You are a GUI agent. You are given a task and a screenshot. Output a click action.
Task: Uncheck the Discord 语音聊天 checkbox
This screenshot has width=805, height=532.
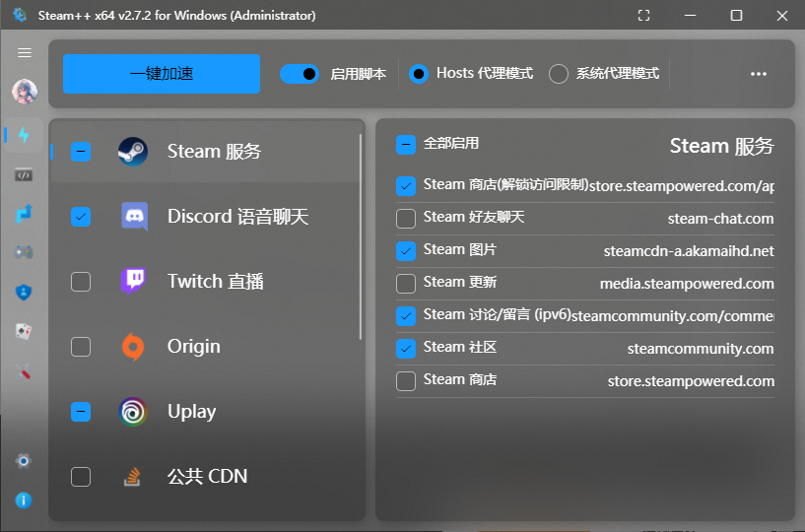pos(81,217)
